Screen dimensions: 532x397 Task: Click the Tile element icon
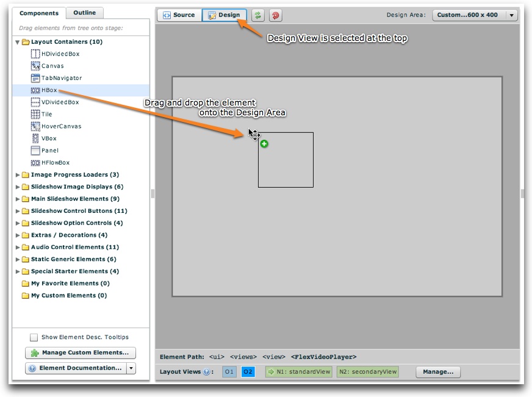pos(35,114)
